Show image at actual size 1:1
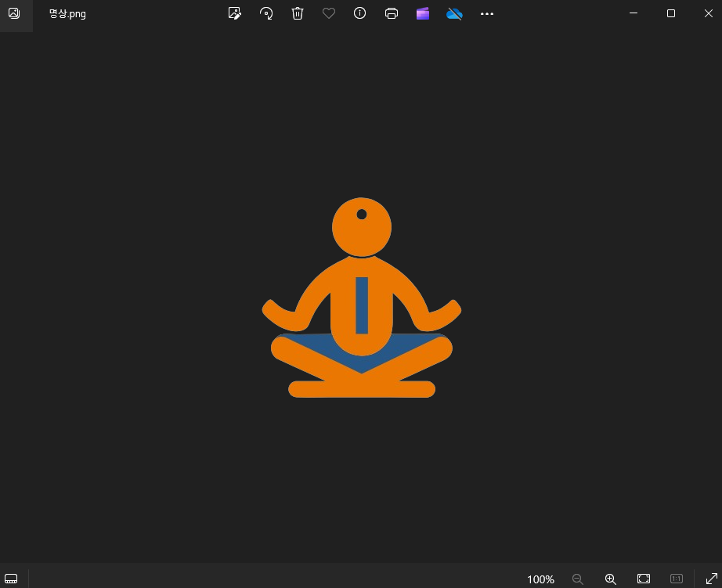 coord(677,579)
